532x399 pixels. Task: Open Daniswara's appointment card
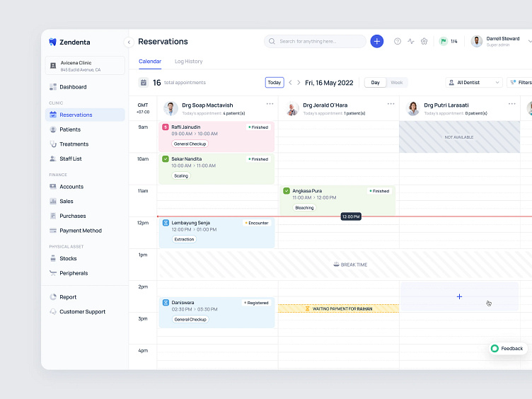pos(216,313)
